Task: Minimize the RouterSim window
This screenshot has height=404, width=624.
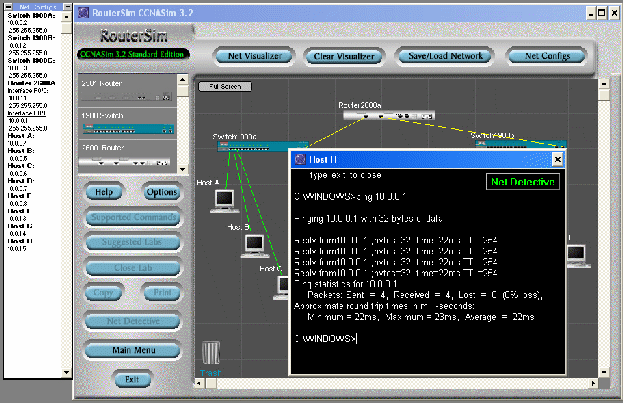Action: coord(591,13)
